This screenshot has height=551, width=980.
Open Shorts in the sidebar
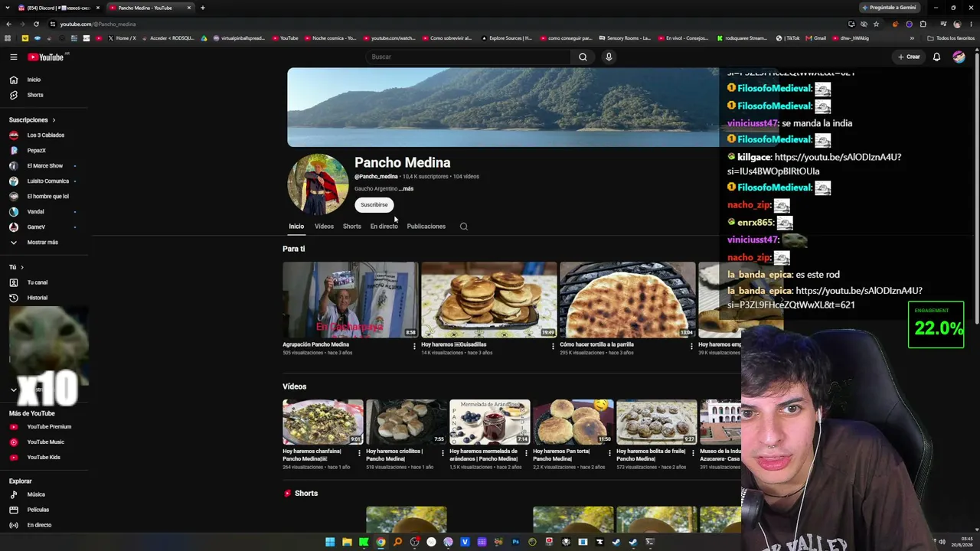click(35, 95)
